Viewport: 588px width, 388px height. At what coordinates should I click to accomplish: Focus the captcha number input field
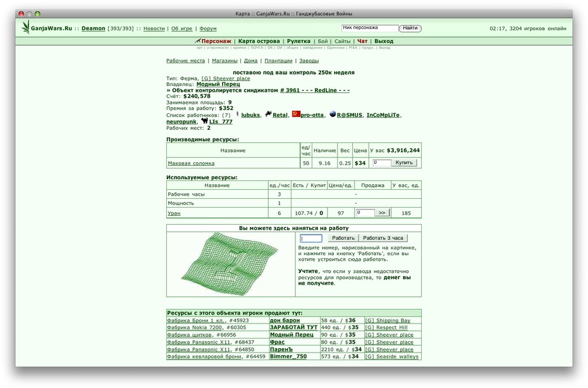click(x=311, y=238)
